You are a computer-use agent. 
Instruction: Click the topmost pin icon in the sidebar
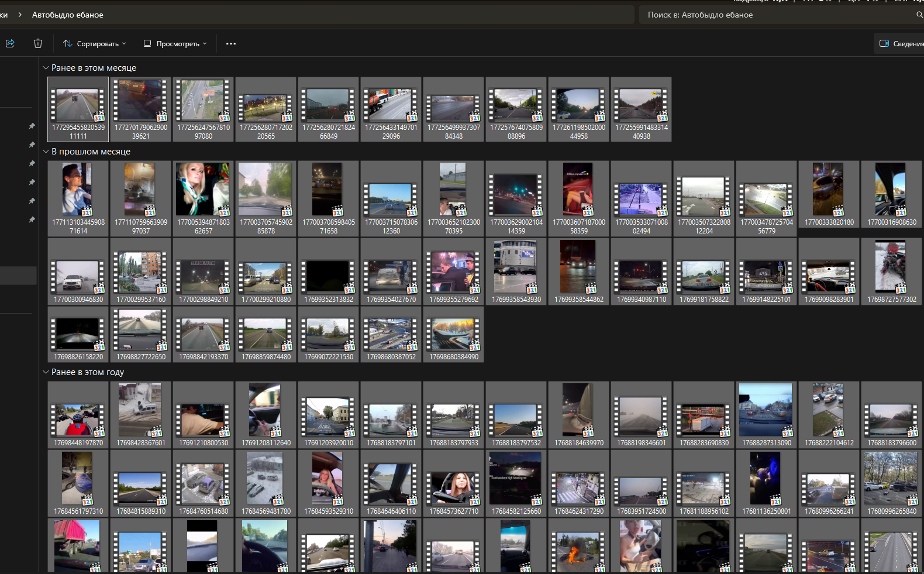(x=32, y=126)
